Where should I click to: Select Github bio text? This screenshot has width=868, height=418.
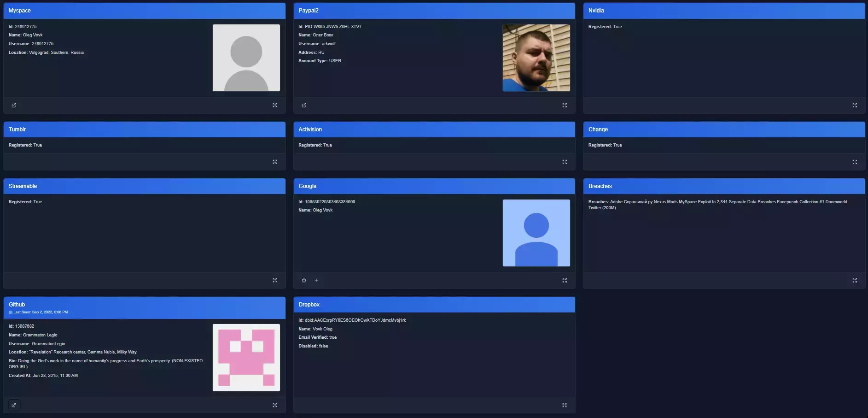point(105,364)
